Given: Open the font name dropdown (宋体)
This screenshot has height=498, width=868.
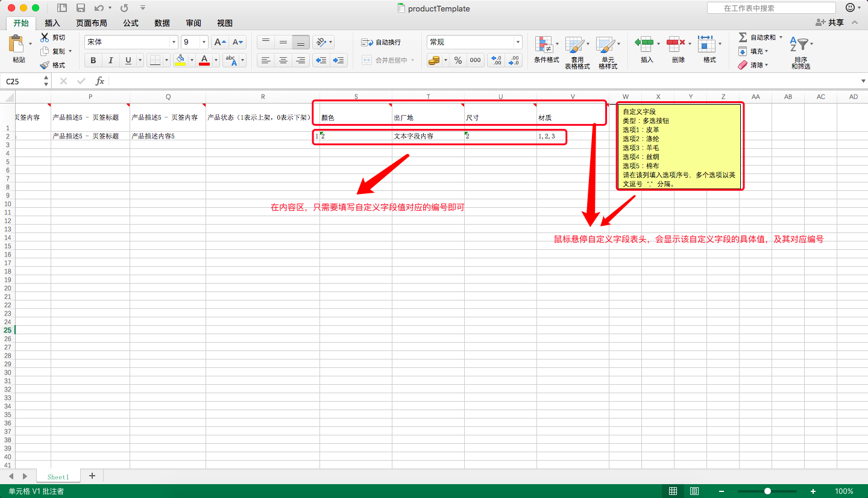Looking at the screenshot, I should [174, 42].
